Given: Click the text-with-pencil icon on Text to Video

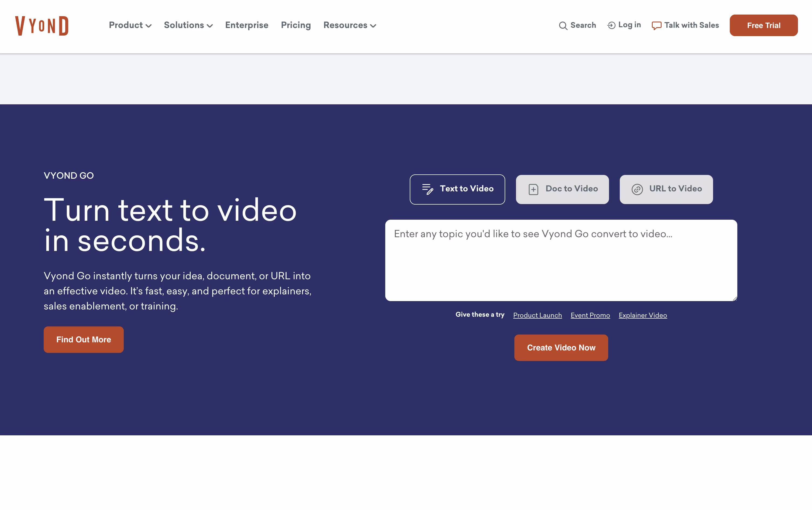Looking at the screenshot, I should pyautogui.click(x=428, y=189).
